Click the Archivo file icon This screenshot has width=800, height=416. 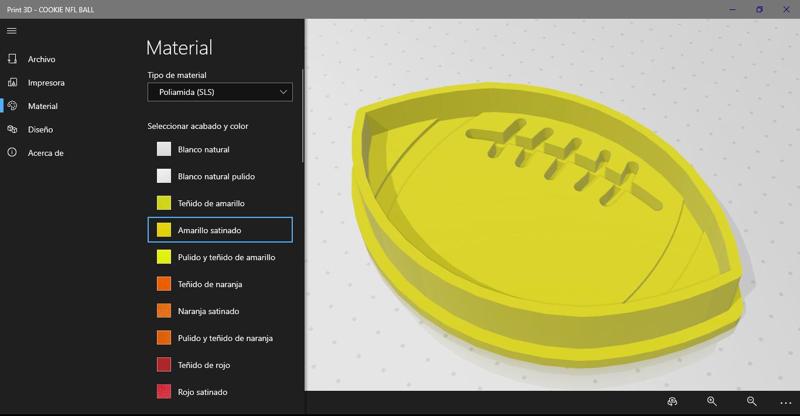click(x=12, y=59)
